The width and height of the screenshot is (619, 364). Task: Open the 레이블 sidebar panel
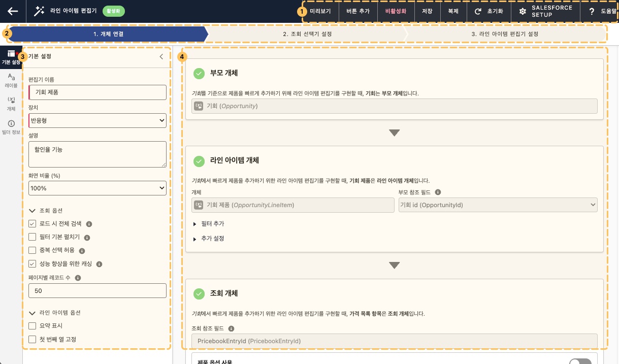pyautogui.click(x=11, y=80)
